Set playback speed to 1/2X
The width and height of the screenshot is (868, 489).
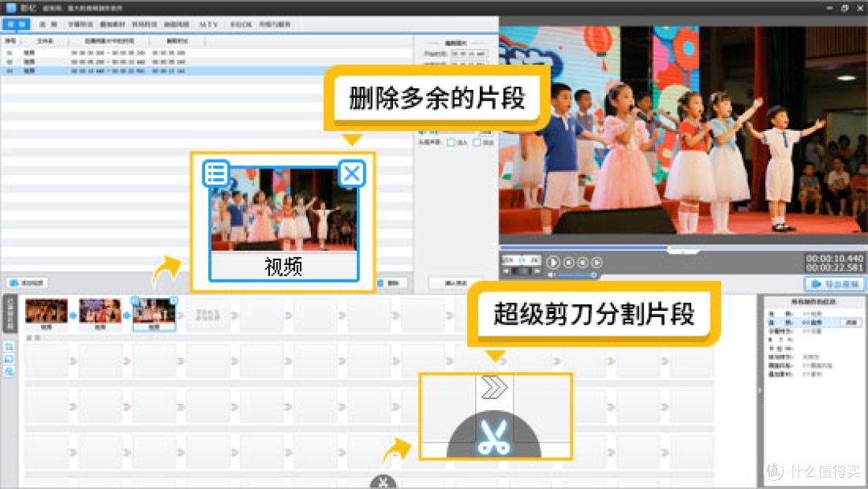tap(508, 260)
